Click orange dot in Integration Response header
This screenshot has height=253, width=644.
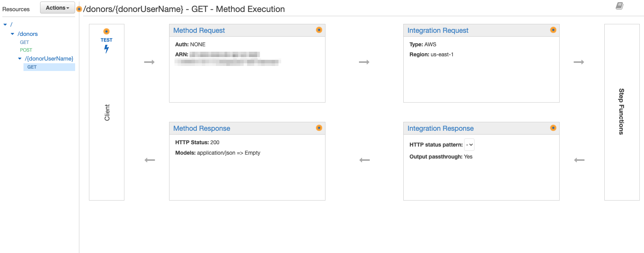[x=553, y=128]
